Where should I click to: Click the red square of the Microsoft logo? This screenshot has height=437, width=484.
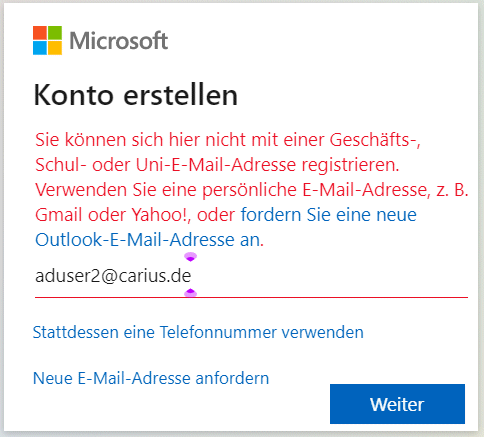40,33
